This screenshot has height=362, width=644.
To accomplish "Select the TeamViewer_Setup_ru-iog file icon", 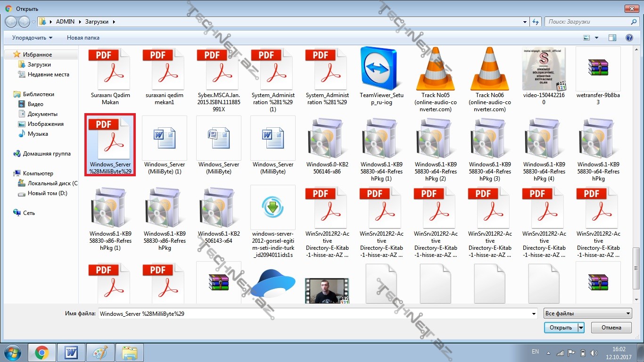I will (x=381, y=68).
